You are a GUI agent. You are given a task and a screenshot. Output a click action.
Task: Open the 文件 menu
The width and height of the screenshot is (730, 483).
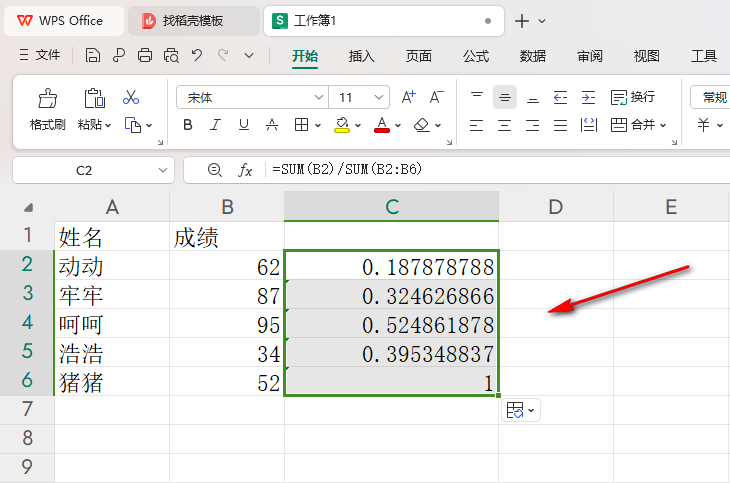pos(40,55)
